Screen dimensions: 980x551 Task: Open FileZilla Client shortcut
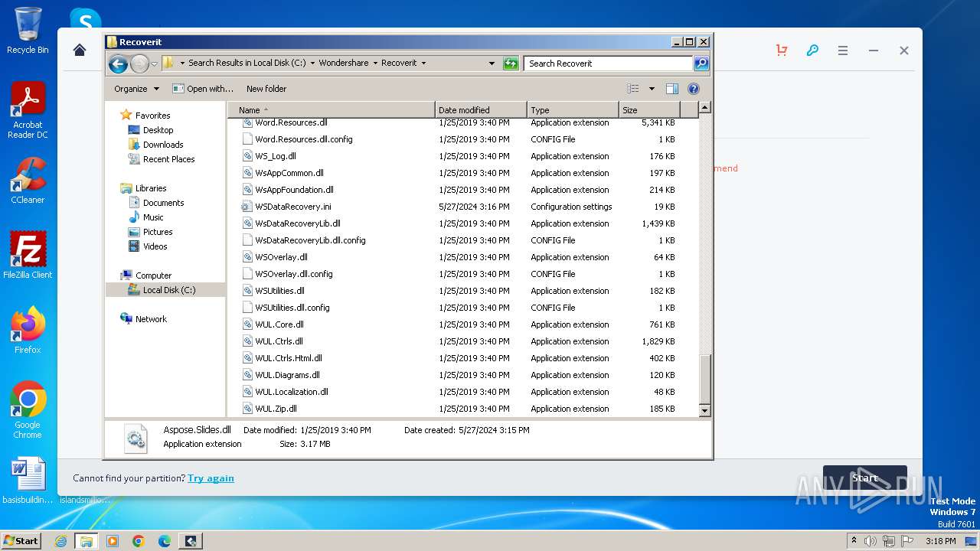coord(28,256)
